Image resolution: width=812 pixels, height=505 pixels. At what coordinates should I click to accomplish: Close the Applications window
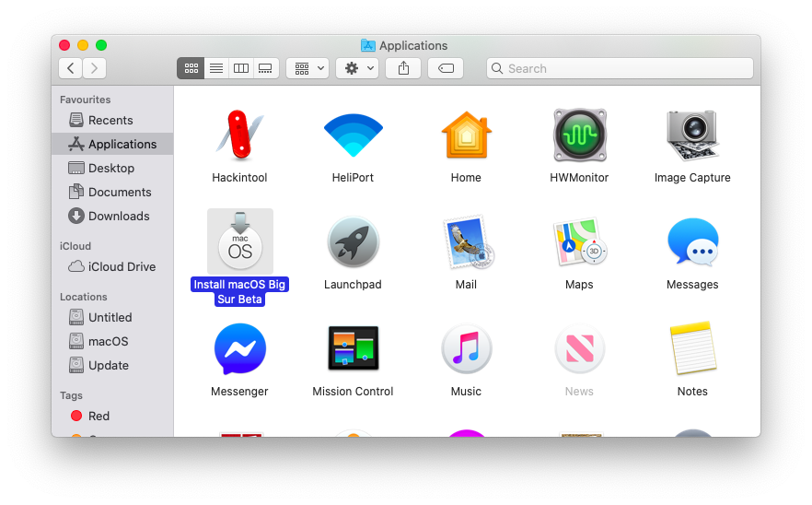click(64, 45)
